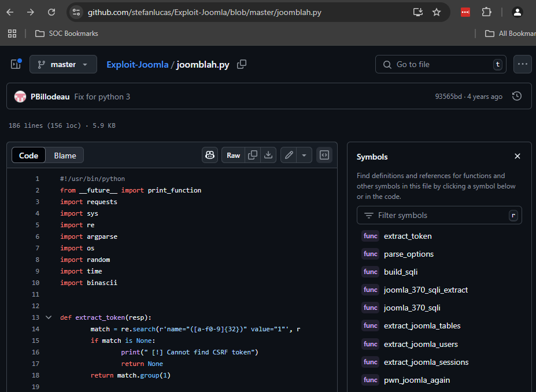Viewport: 536px width, 392px height.
Task: Close the Symbols panel
Action: click(517, 156)
